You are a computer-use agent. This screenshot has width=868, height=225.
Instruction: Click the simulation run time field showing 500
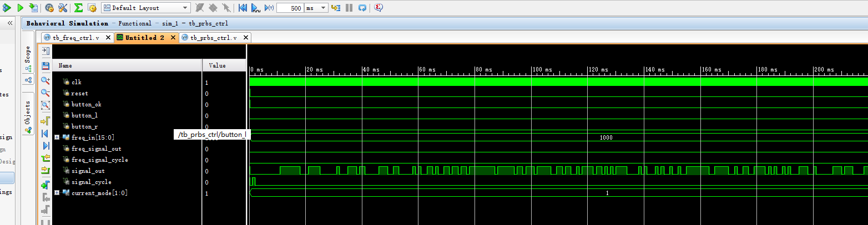[290, 8]
